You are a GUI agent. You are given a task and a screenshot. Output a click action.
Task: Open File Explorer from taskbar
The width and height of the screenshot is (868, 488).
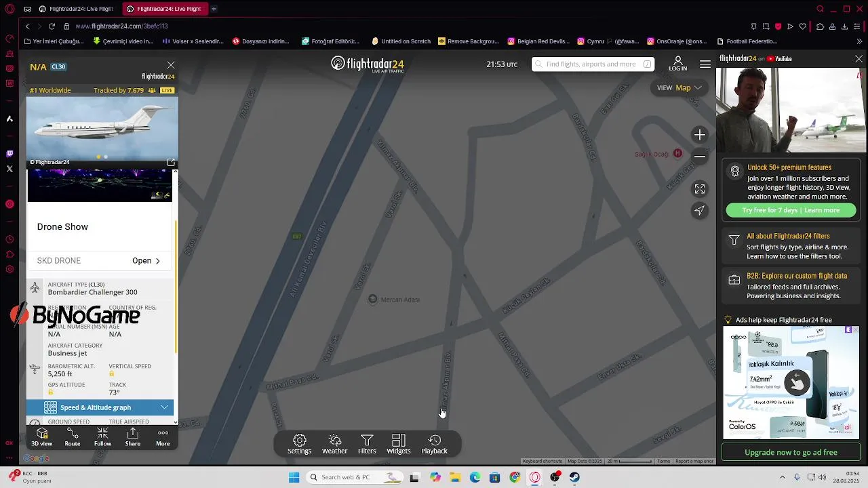point(455,478)
